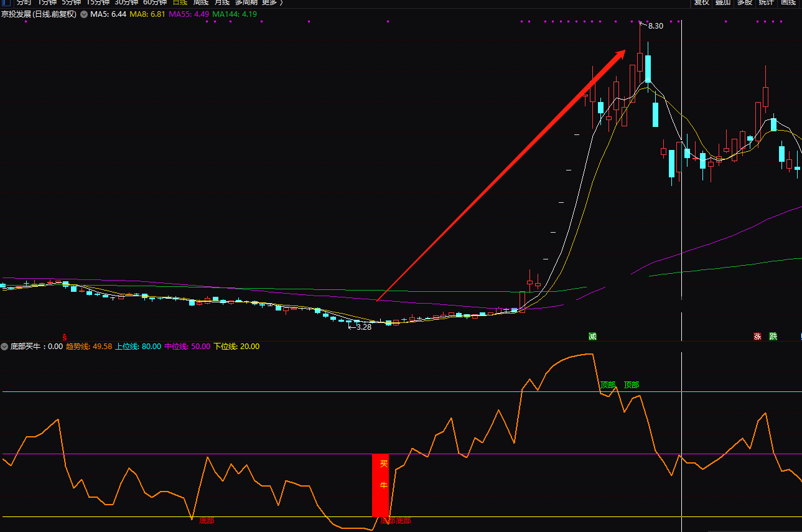Select the 30分钟 period tab

pos(126,2)
